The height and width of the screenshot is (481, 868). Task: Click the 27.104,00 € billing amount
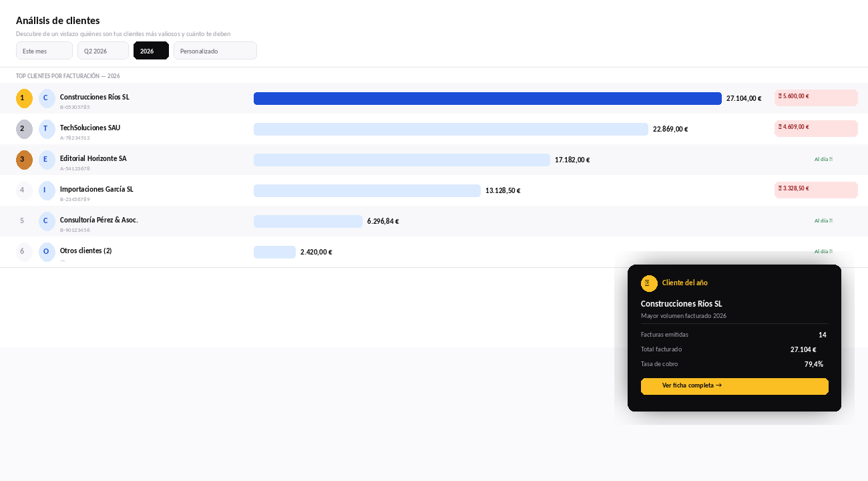[744, 99]
